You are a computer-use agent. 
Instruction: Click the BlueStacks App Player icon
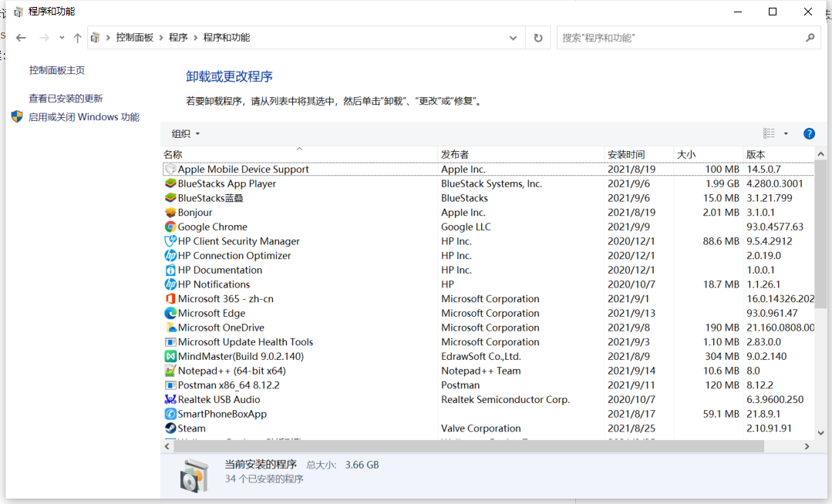pos(170,183)
